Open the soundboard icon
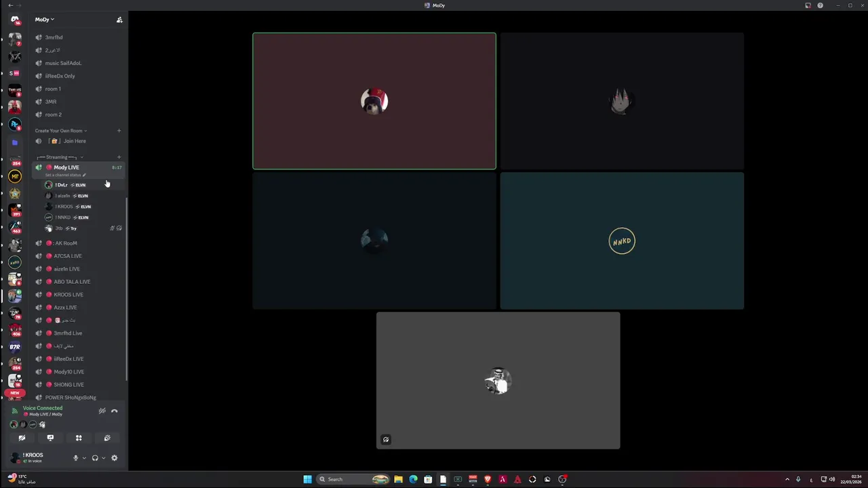Screen dimensions: 868x488 (107, 438)
